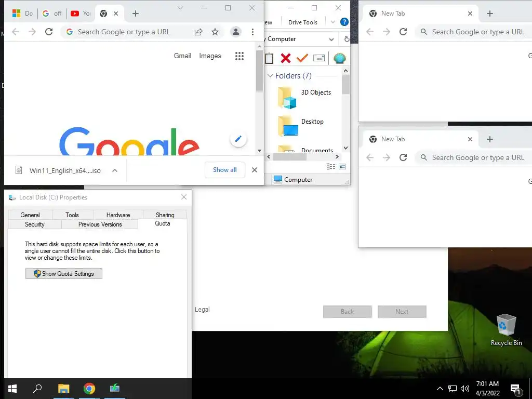This screenshot has height=399, width=532.
Task: Switch to the Microsoft Do tab in Chrome
Action: point(22,13)
